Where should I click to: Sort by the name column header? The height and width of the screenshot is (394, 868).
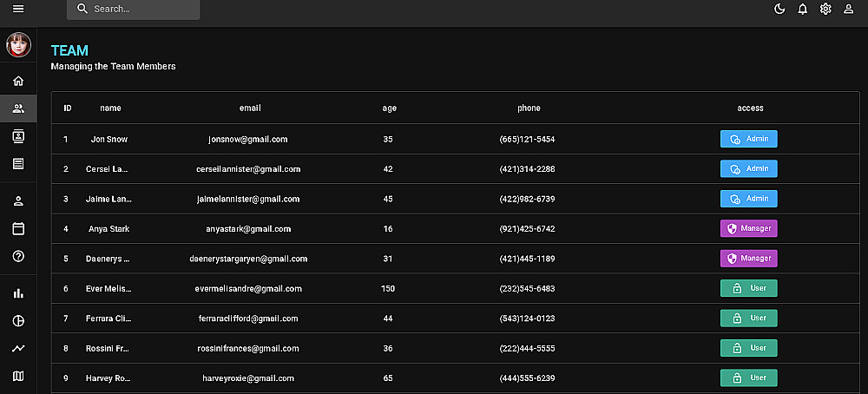110,108
